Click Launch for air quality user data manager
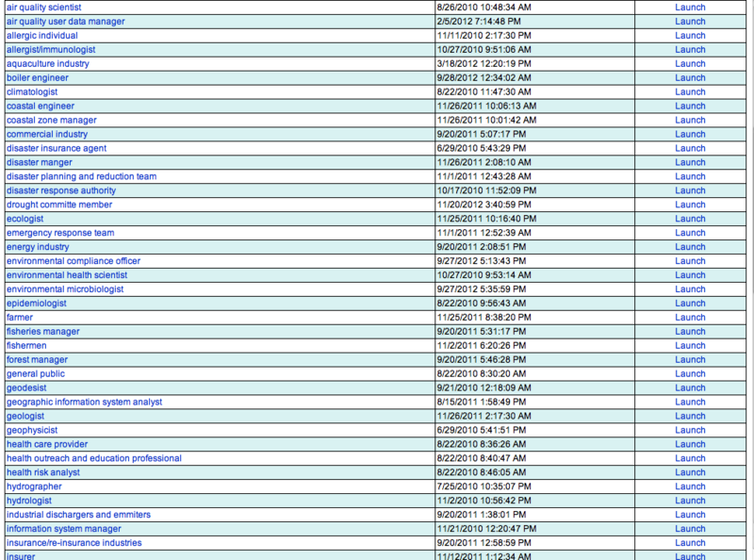This screenshot has height=560, width=754. (x=690, y=21)
